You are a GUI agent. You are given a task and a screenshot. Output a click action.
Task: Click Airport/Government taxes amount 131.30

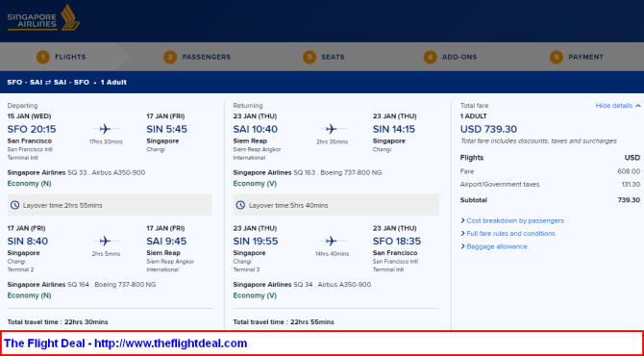click(x=631, y=184)
